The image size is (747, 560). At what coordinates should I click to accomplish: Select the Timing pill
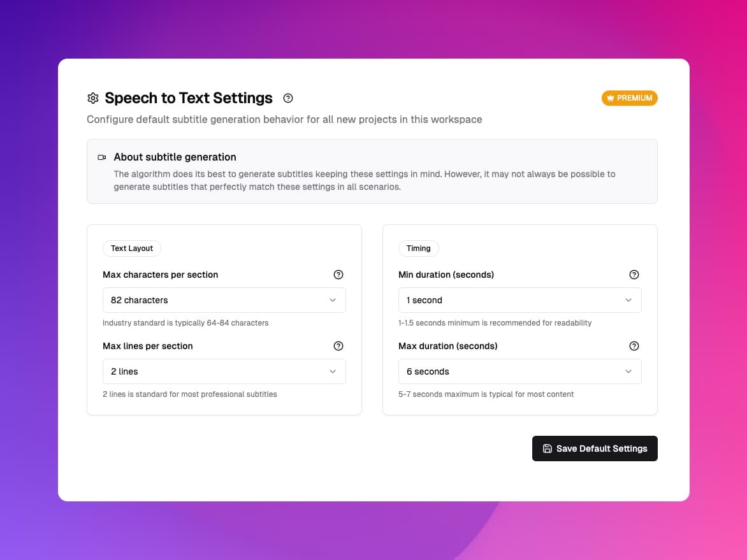click(418, 248)
